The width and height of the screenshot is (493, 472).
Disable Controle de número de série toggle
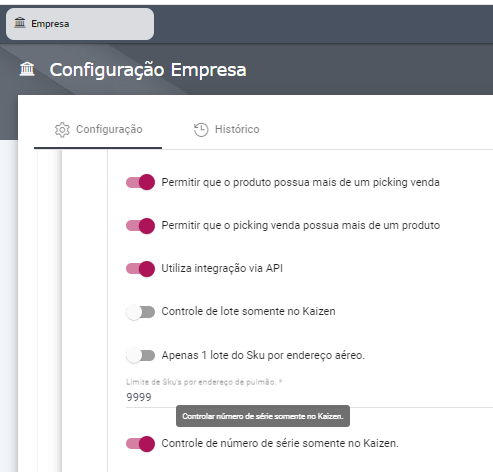point(140,444)
